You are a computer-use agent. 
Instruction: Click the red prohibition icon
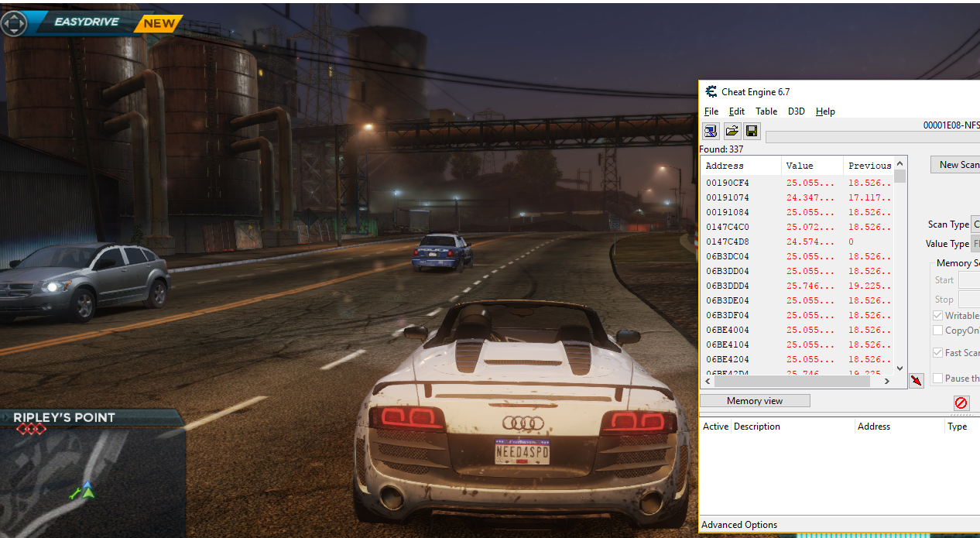tap(961, 403)
